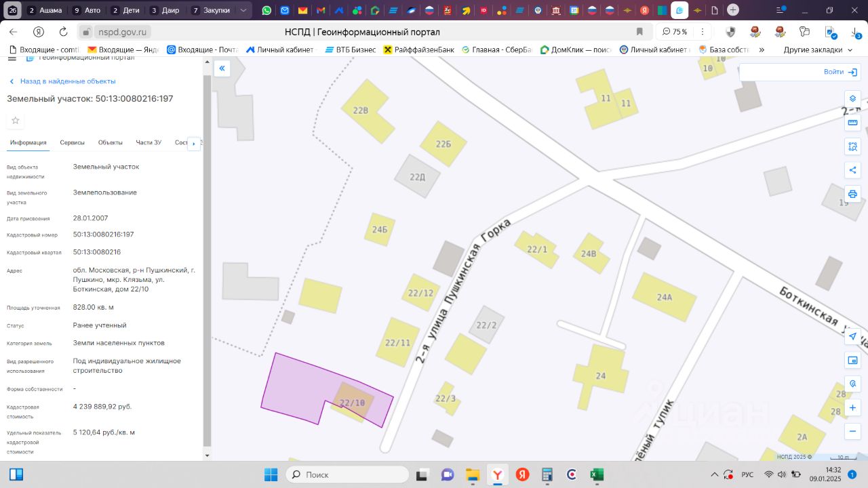
Task: Expand more tabs with right arrow
Action: [194, 143]
